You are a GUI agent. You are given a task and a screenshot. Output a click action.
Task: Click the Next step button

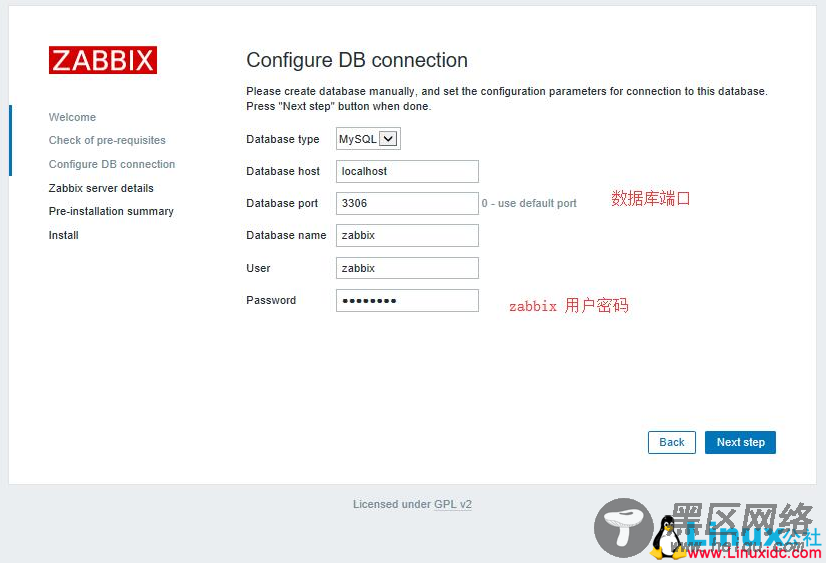(740, 442)
